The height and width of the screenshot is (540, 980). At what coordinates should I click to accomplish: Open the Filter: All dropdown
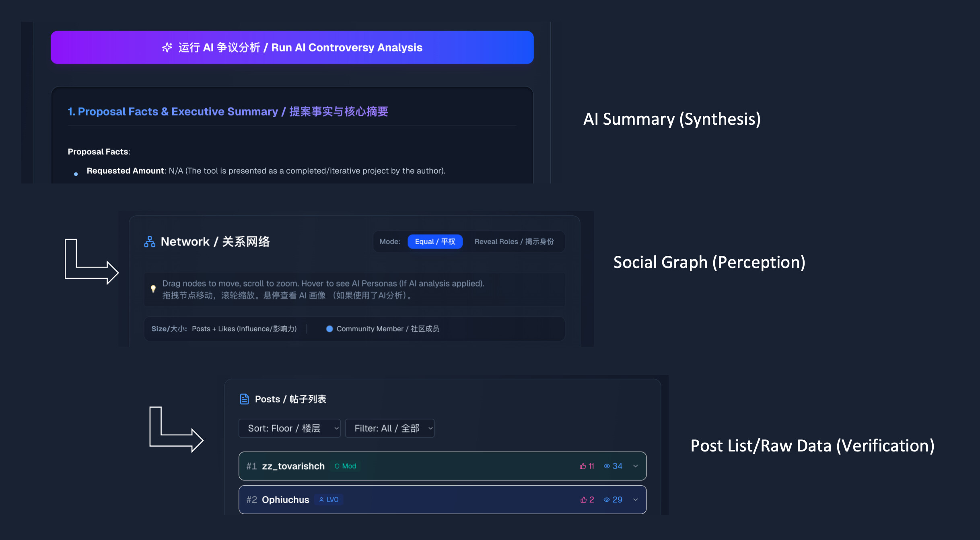pos(389,429)
